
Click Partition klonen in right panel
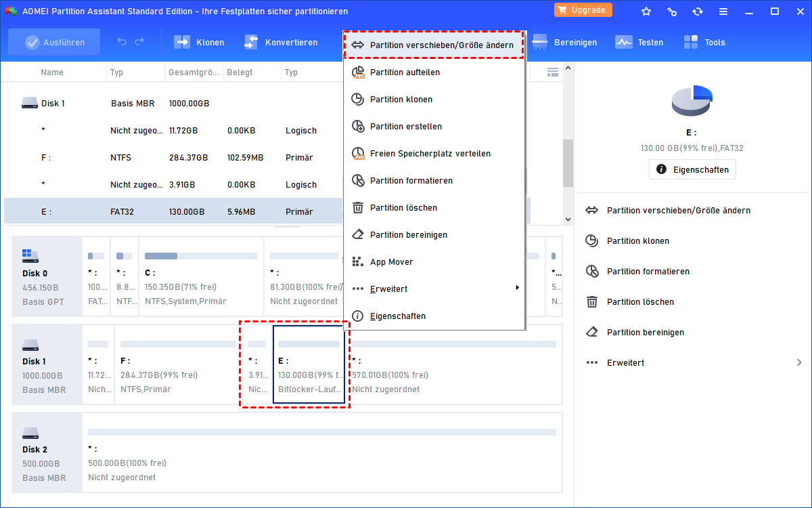638,241
